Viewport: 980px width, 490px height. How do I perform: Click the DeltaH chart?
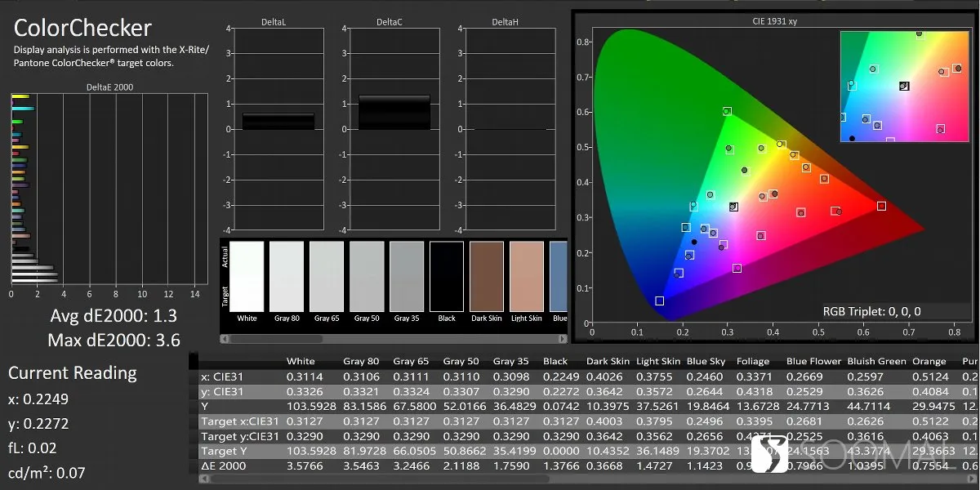pos(510,129)
